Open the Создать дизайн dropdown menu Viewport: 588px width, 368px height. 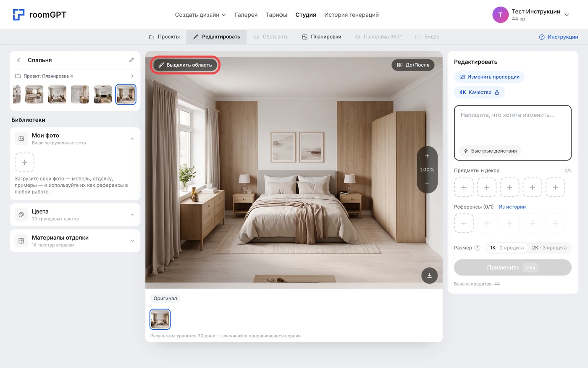coord(200,15)
